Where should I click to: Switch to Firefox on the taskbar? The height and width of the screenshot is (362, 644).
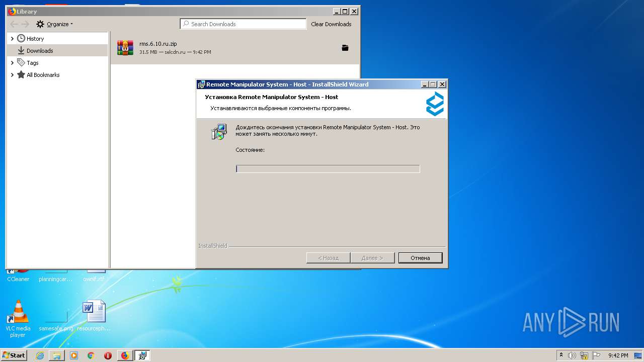tap(125, 355)
